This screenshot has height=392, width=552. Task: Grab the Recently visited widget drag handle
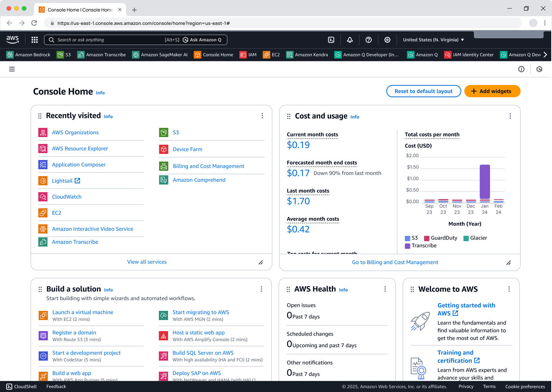[x=40, y=116]
